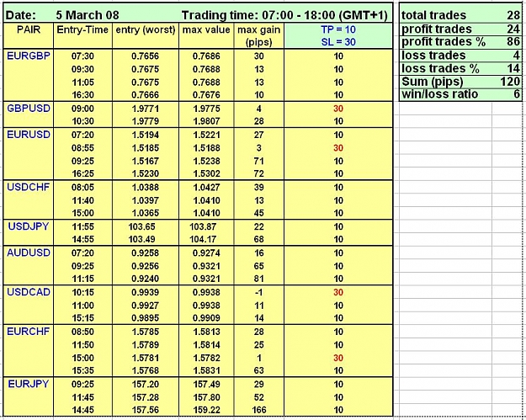The image size is (526, 420).
Task: Select USDJPY entry value 103.65
Action: click(x=141, y=226)
